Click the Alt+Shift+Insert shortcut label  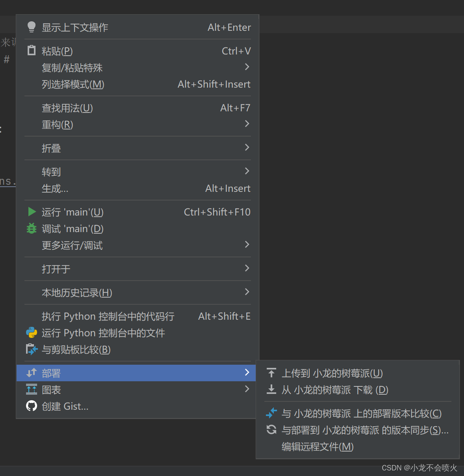coord(214,84)
